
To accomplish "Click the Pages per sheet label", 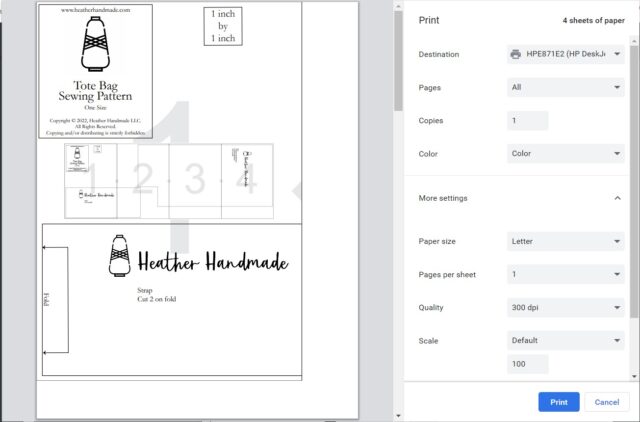I will click(447, 275).
